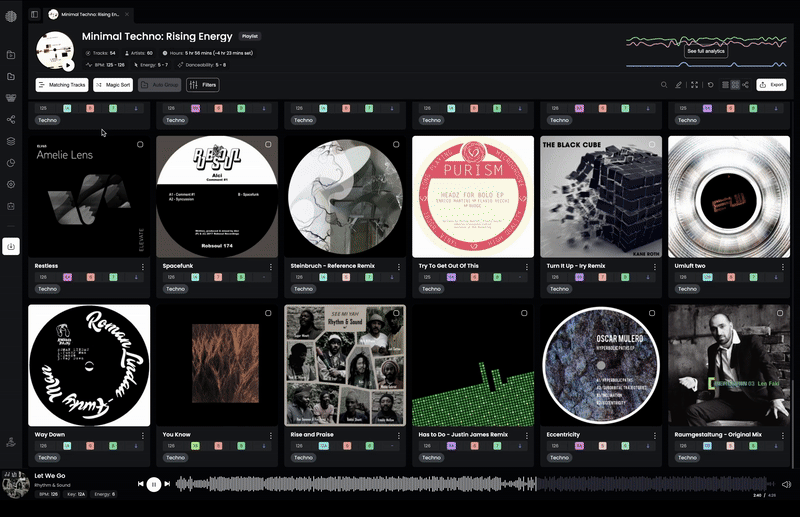This screenshot has height=517, width=800.
Task: Open the three-dot menu for Way Down
Action: 143,435
